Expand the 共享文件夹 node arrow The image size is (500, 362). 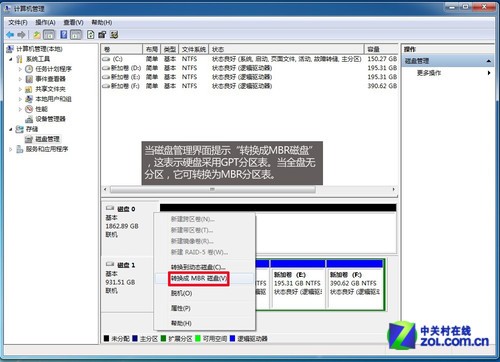tap(20, 89)
